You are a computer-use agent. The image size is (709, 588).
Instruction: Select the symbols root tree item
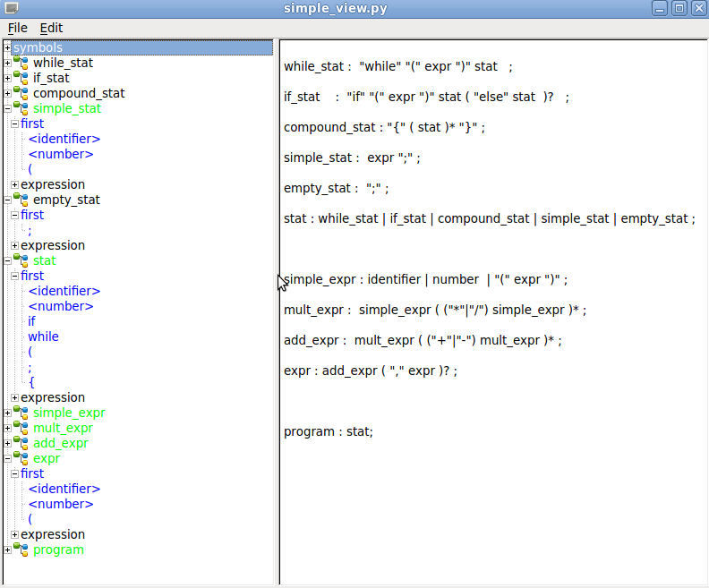[x=38, y=47]
